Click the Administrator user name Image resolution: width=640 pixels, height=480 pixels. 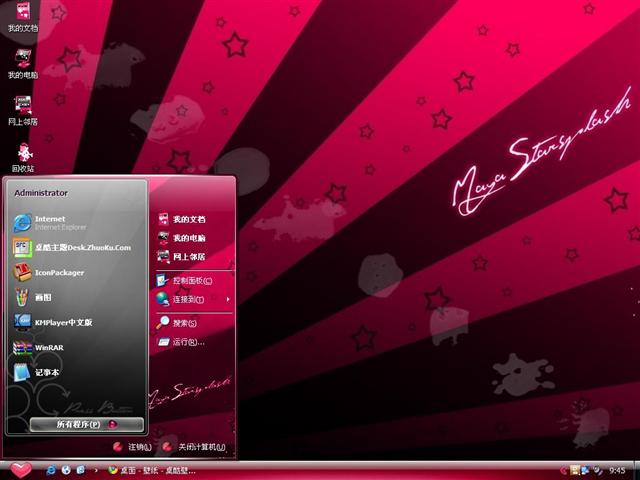point(41,193)
